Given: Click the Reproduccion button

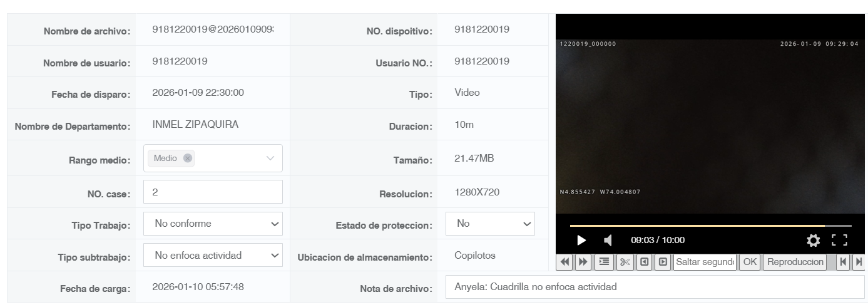Looking at the screenshot, I should click(795, 262).
